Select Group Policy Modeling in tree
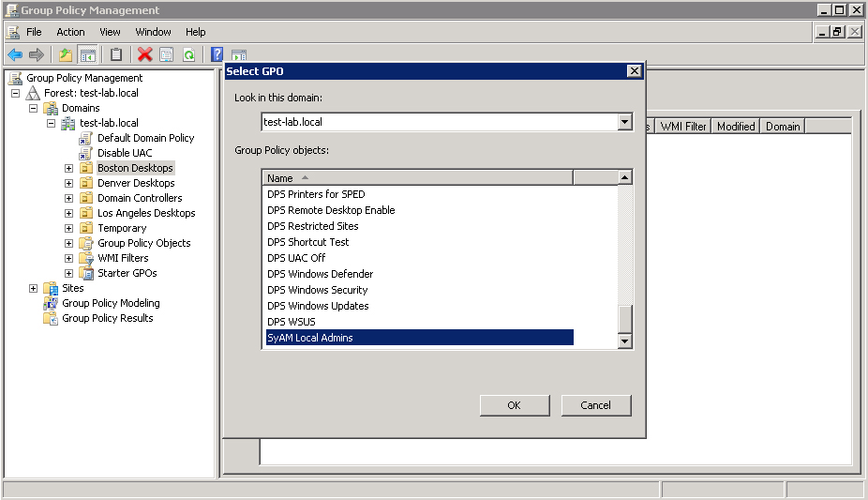 (111, 303)
